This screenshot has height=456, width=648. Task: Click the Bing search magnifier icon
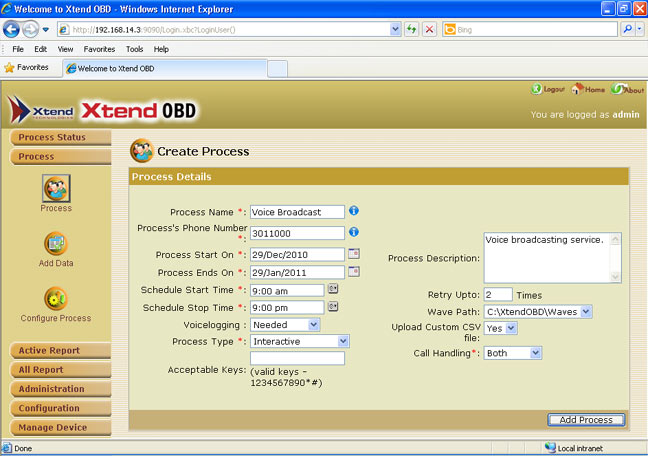(627, 29)
